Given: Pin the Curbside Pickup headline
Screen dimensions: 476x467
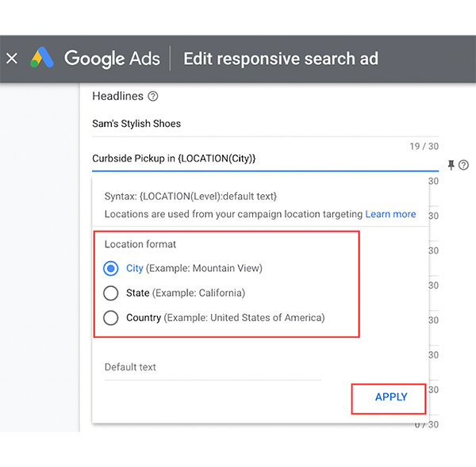Looking at the screenshot, I should 451,165.
